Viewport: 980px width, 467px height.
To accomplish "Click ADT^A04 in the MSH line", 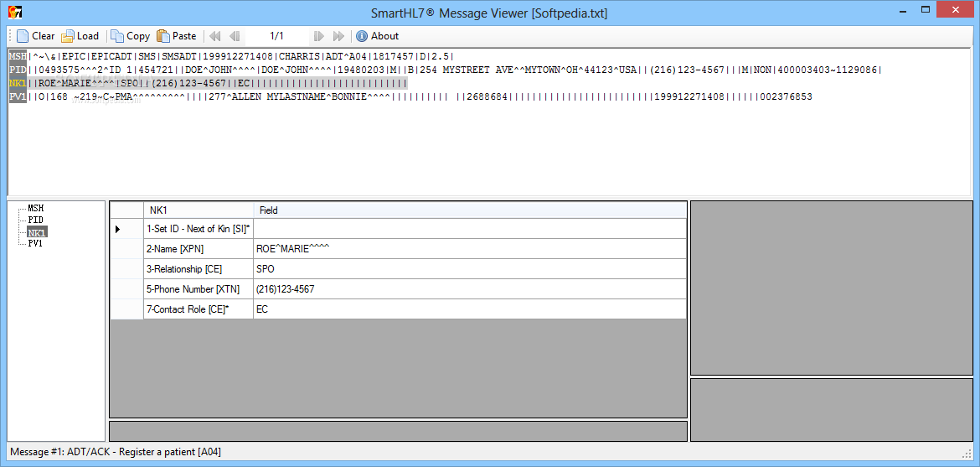I will point(346,56).
